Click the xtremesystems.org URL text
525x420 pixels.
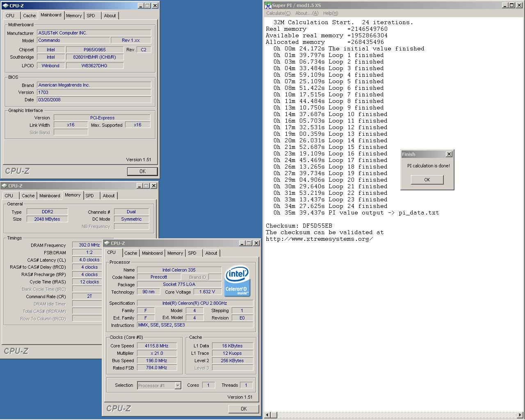320,239
